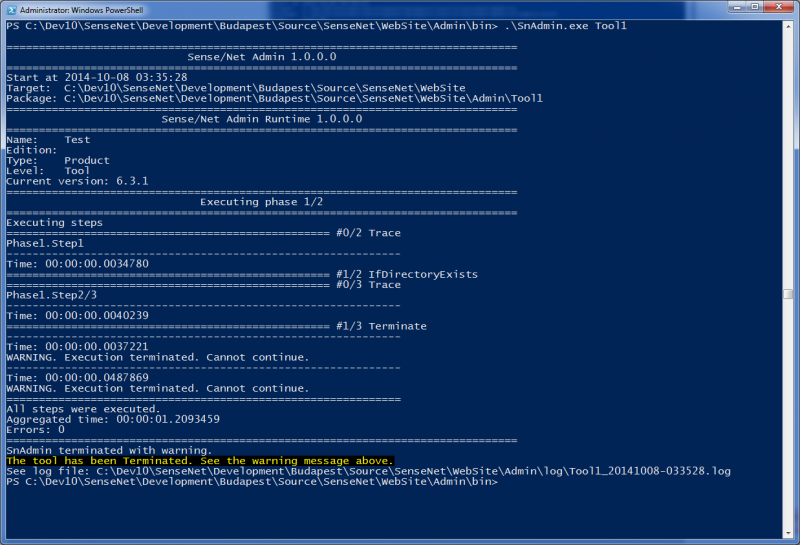Maximize the PowerShell window
Viewport: 800px width, 545px height.
point(755,7)
